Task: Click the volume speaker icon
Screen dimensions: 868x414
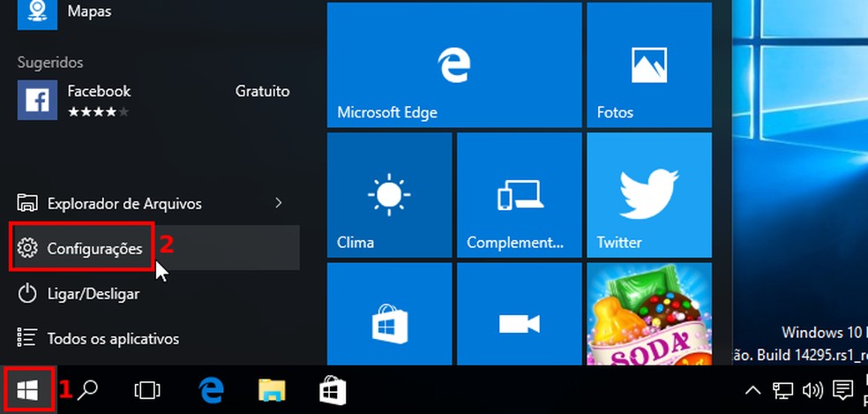Action: pos(812,391)
